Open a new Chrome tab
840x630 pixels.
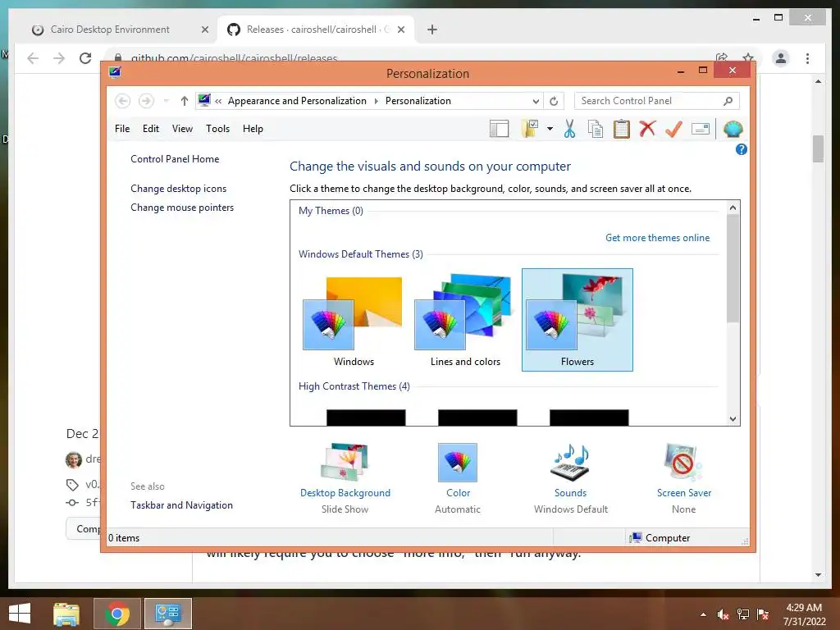click(432, 30)
